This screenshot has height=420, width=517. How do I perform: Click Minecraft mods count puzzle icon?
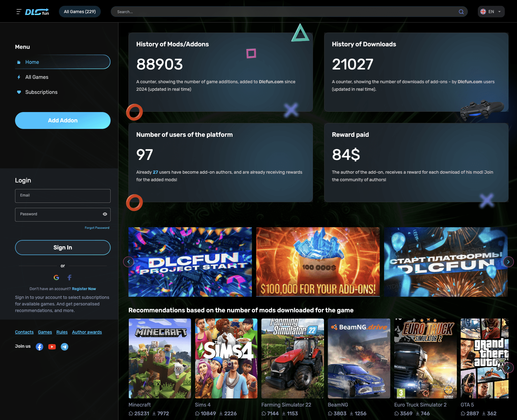click(x=131, y=413)
